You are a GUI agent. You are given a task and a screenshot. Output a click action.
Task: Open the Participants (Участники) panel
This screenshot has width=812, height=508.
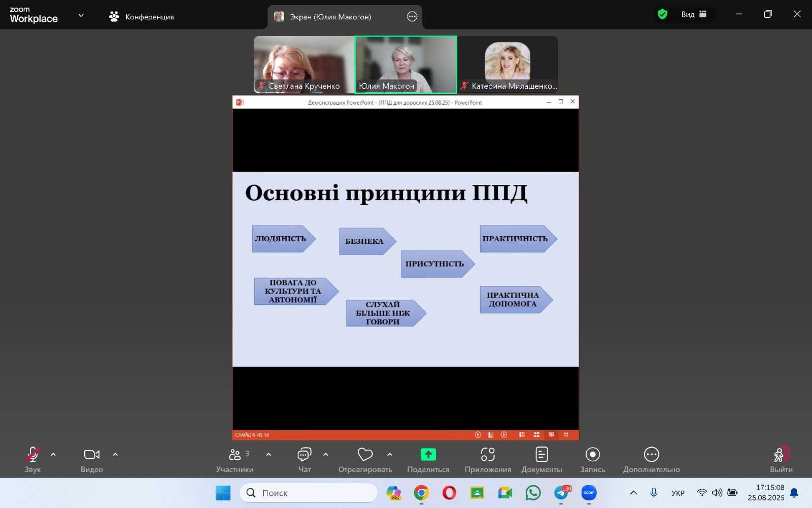pos(235,455)
